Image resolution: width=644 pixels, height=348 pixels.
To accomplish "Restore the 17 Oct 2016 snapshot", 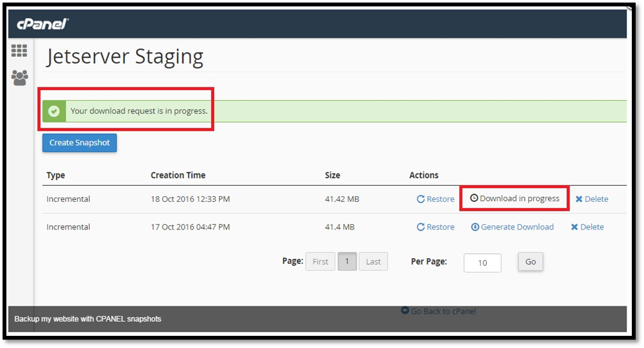I will (x=436, y=227).
